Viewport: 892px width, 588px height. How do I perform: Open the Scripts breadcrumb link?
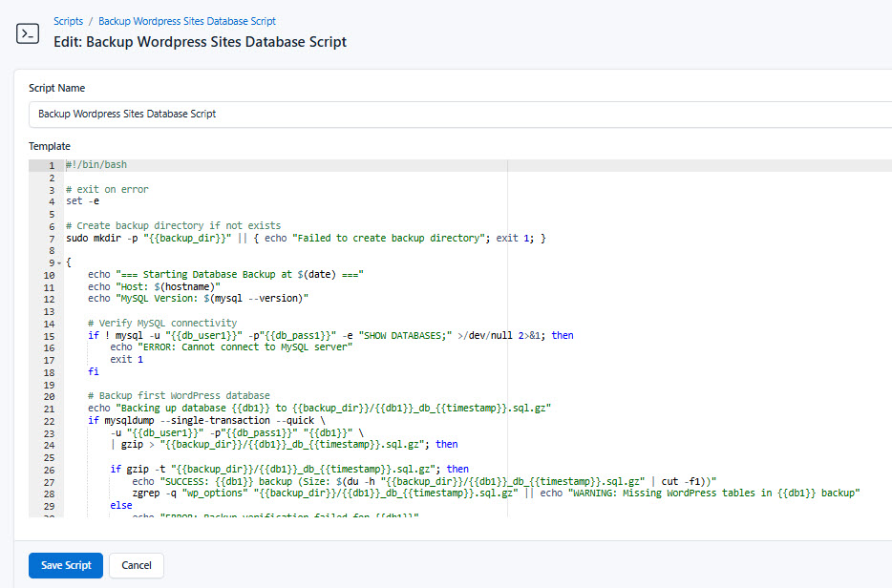pos(68,21)
